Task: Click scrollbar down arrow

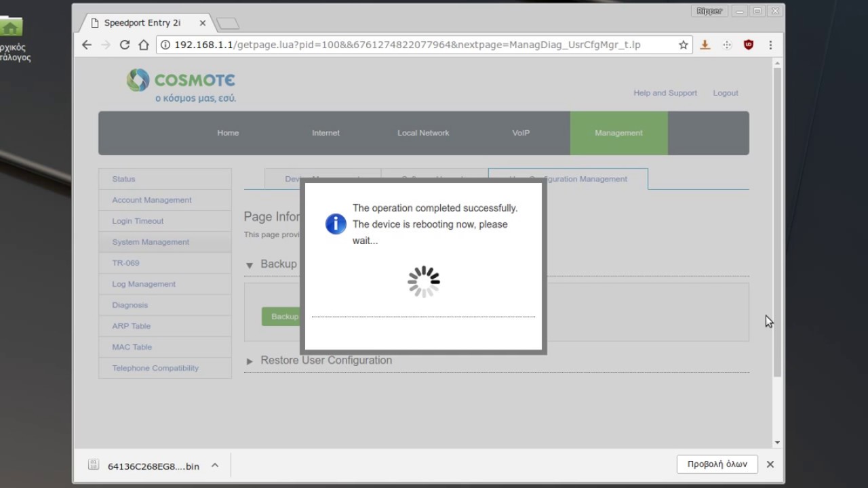Action: pos(777,442)
